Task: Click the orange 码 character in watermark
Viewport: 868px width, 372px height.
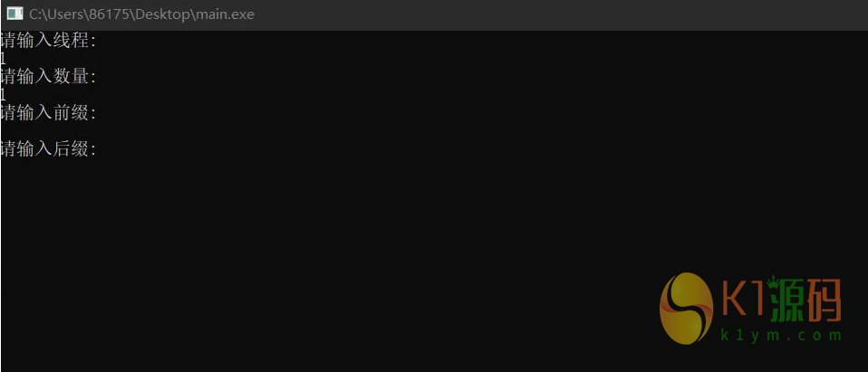Action: 826,300
